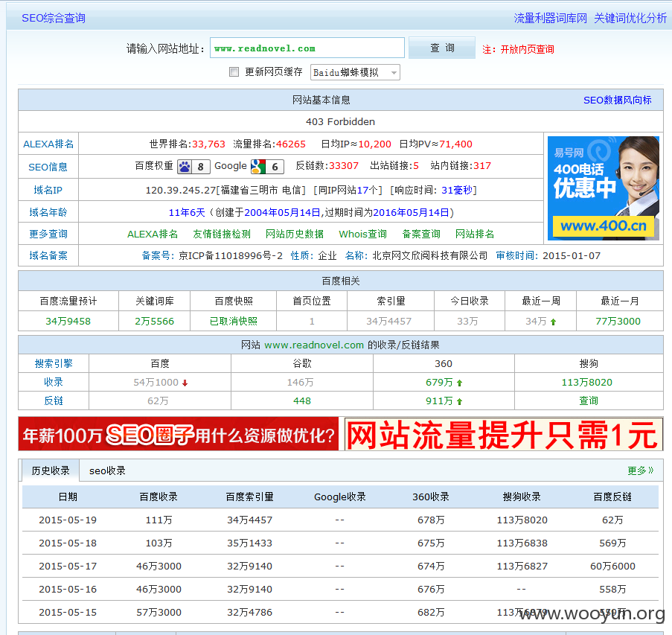672x635 pixels.
Task: Open the SEO综合查询 header link
Action: [x=54, y=18]
